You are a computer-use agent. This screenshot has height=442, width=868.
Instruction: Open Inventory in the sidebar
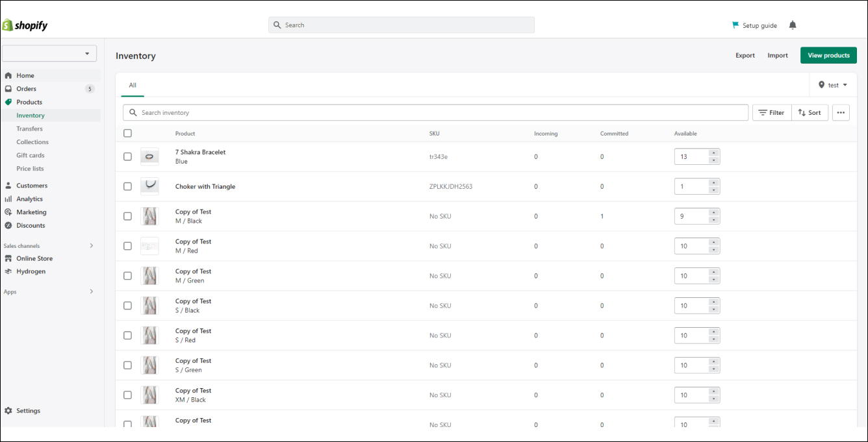click(x=31, y=116)
